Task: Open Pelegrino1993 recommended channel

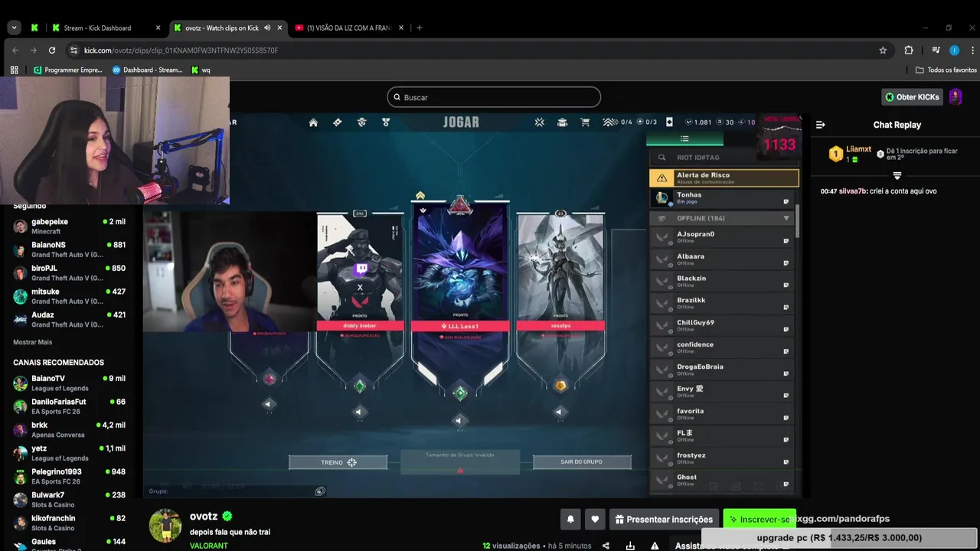Action: point(69,477)
